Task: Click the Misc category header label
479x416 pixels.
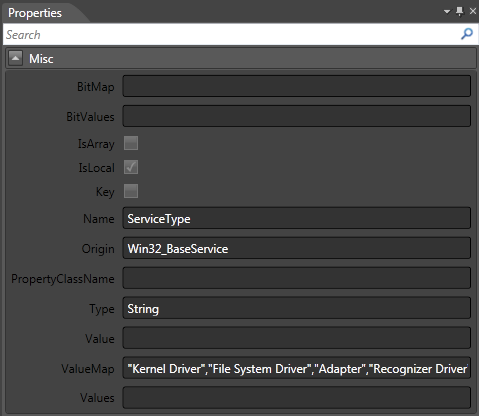Action: 41,59
